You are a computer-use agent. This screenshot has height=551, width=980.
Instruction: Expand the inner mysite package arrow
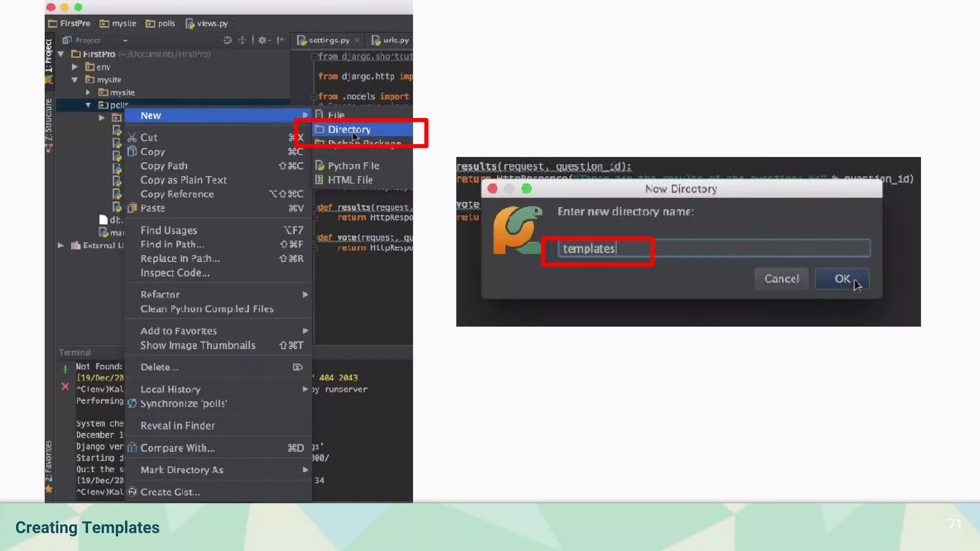88,92
